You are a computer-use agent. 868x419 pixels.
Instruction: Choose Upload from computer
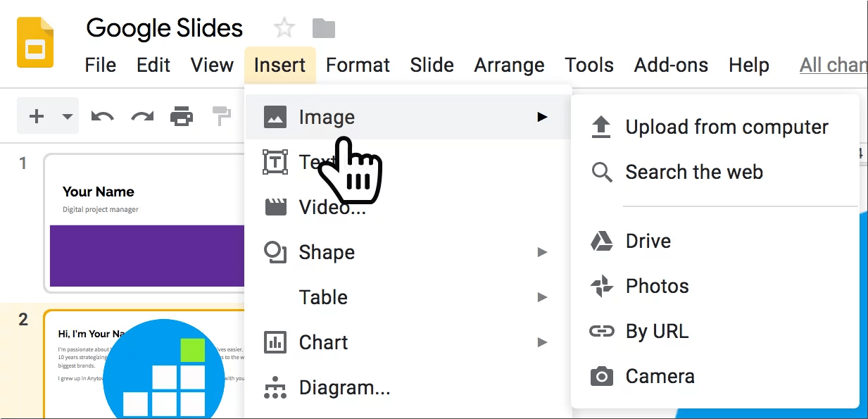pyautogui.click(x=727, y=127)
